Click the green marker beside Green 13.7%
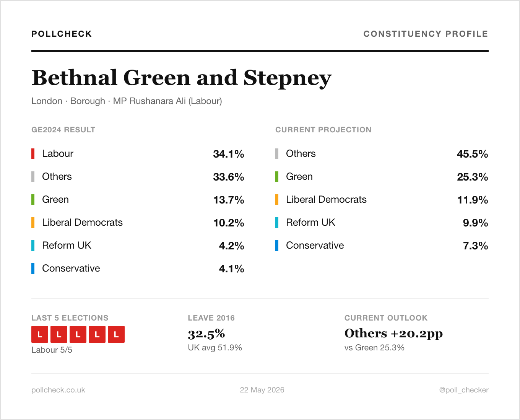 pos(33,200)
